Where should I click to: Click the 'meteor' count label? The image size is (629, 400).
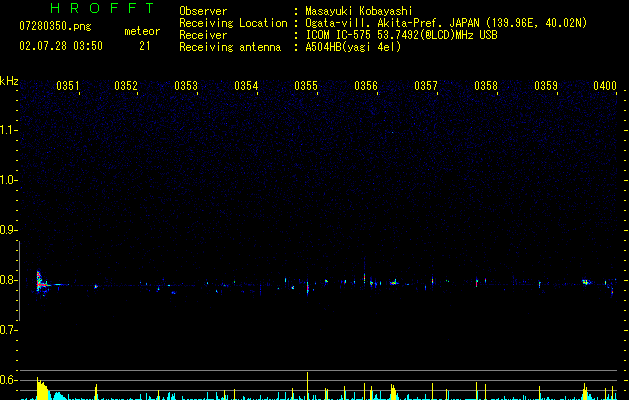(142, 31)
